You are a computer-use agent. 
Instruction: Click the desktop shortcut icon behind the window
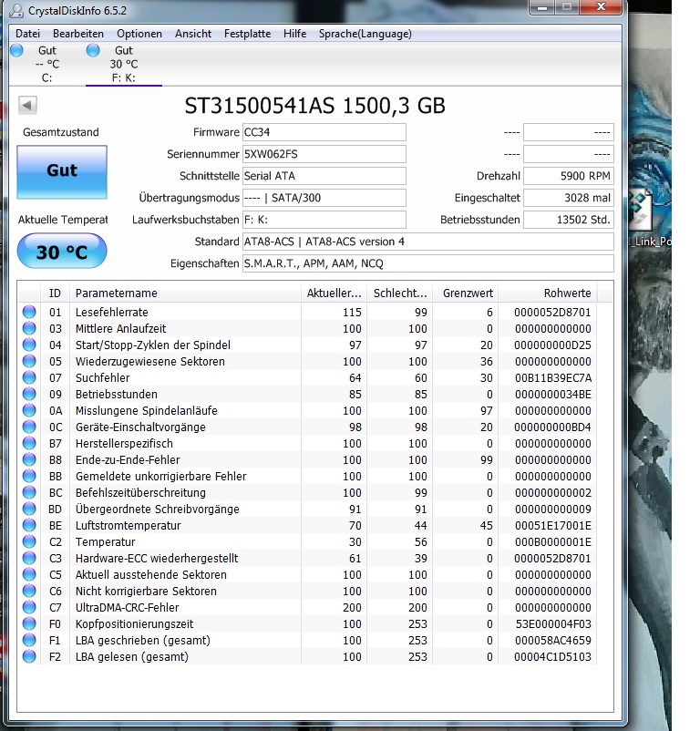pos(642,211)
